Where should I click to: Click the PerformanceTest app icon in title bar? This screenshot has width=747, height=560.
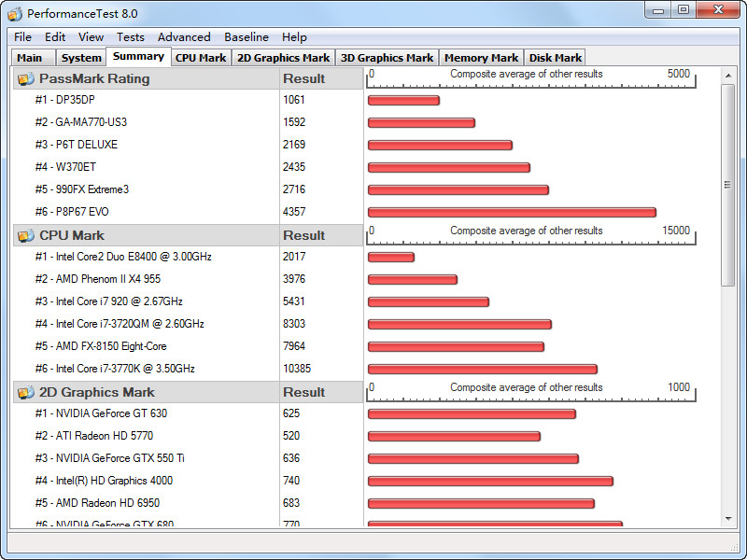click(15, 13)
